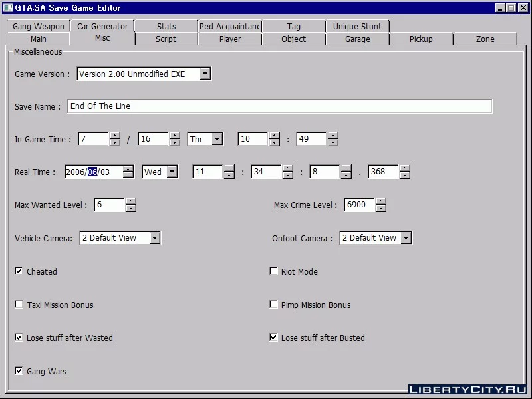Screen dimensions: 532x399
Task: Expand the Vehicle Camera dropdown
Action: (155, 238)
